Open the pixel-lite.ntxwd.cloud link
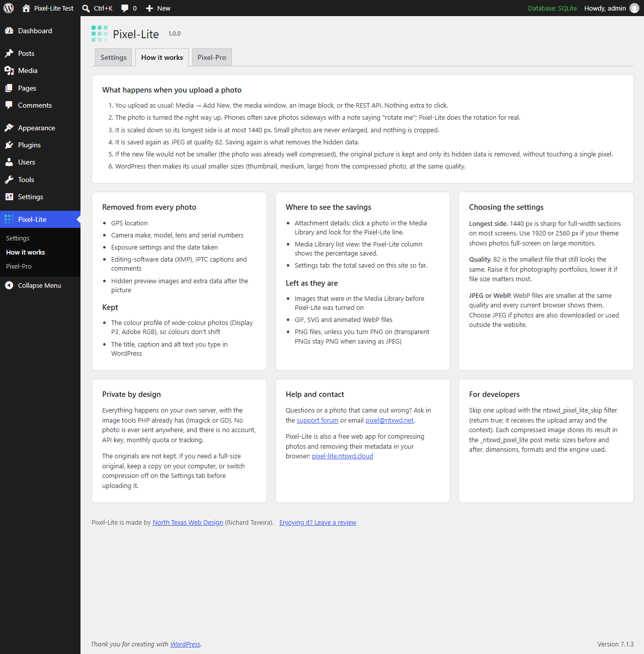 point(343,456)
